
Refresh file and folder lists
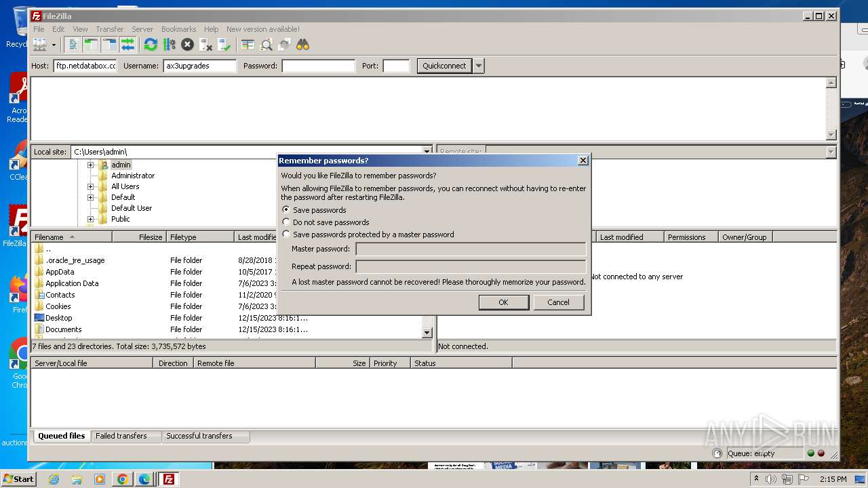tap(151, 45)
